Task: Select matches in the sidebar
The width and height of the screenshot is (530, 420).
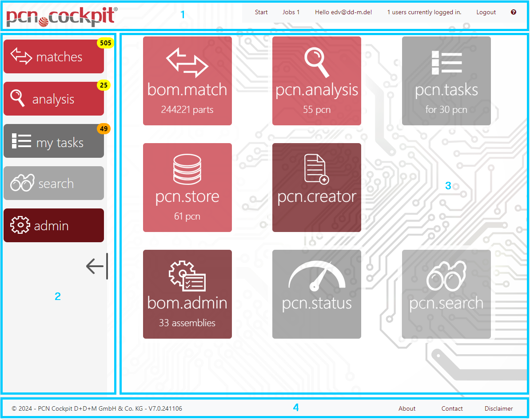Action: click(x=54, y=57)
